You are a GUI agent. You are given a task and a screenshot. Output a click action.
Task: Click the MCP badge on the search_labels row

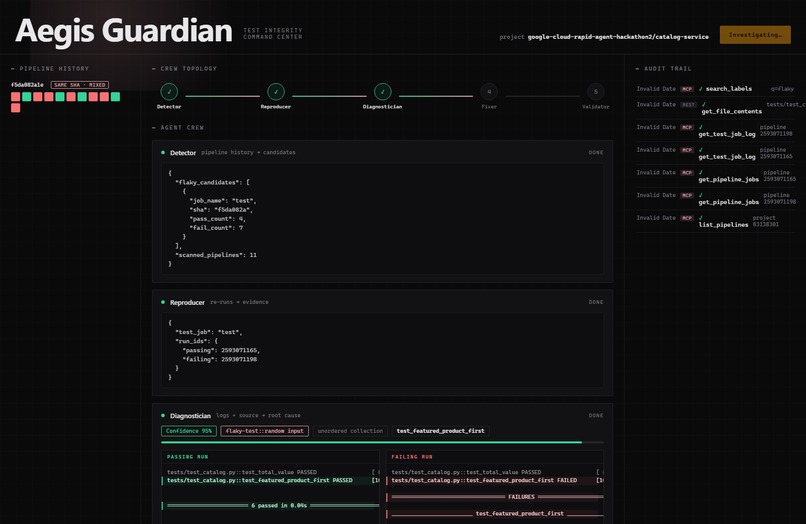(x=687, y=89)
